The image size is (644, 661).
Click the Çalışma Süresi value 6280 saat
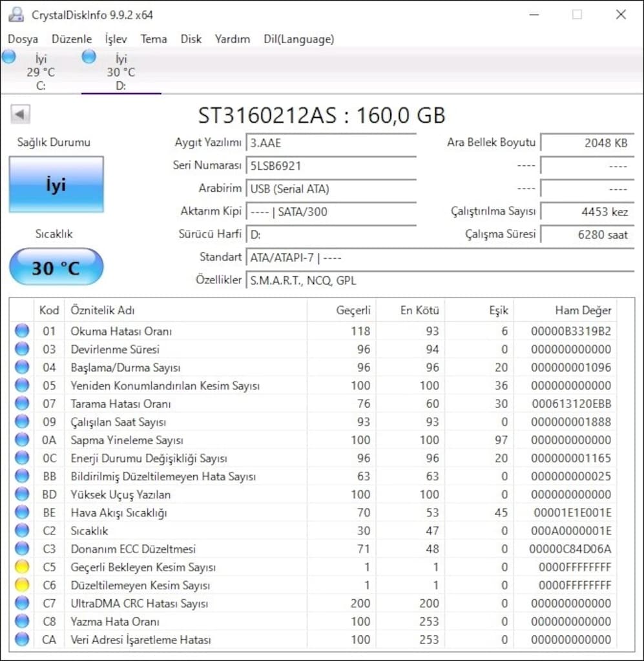point(587,234)
